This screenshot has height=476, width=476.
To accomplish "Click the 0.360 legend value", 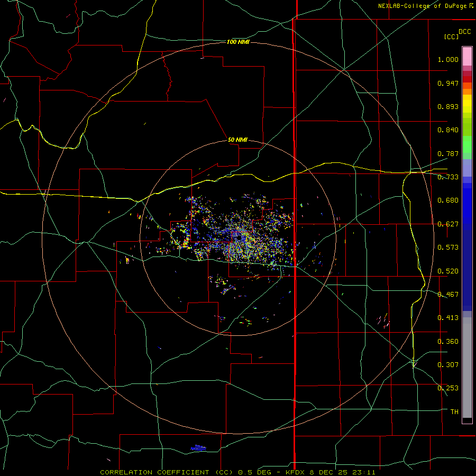I will pyautogui.click(x=448, y=342).
